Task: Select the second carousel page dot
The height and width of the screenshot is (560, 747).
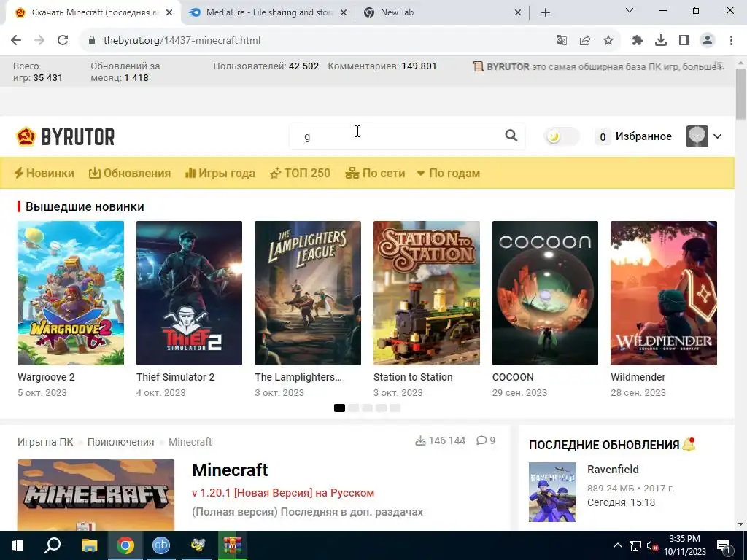Action: pos(354,408)
